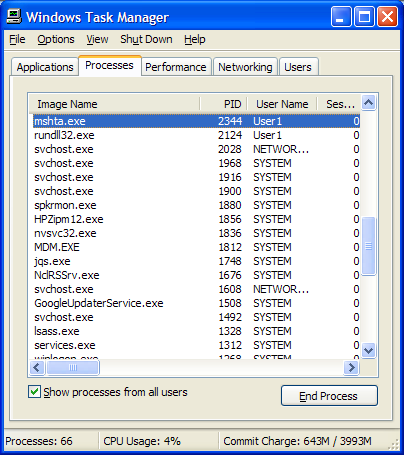
Task: Sort by User Name column header
Action: (282, 104)
